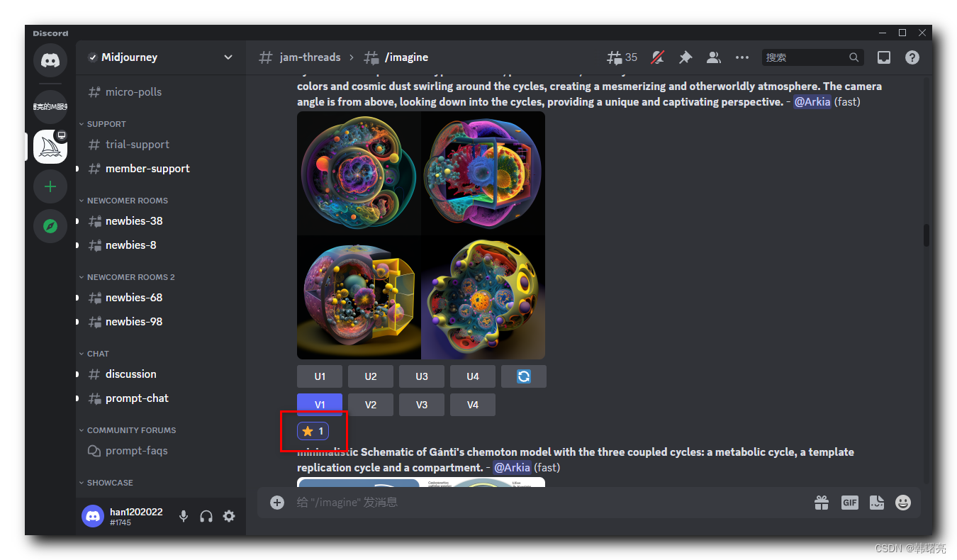
Task: Open inbox icon in header
Action: coord(884,57)
